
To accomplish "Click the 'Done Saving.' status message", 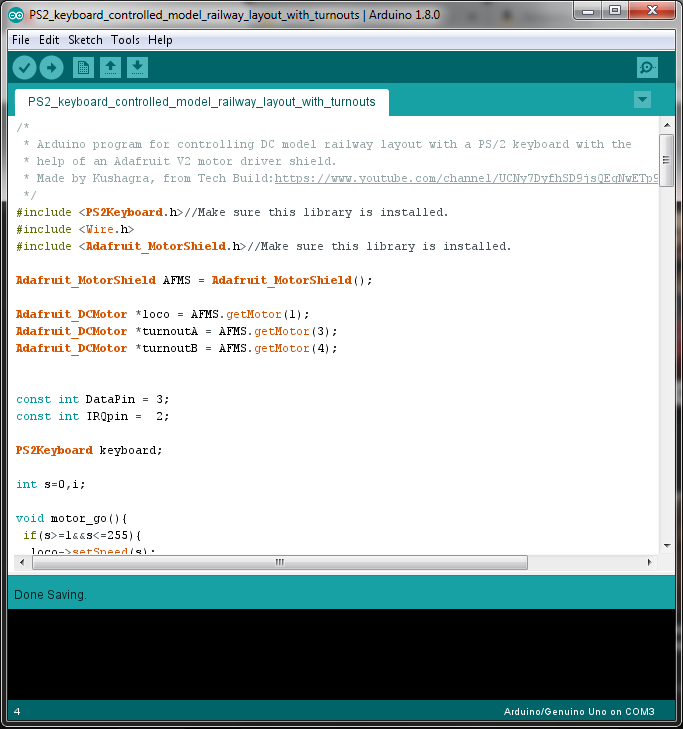I will pos(51,595).
